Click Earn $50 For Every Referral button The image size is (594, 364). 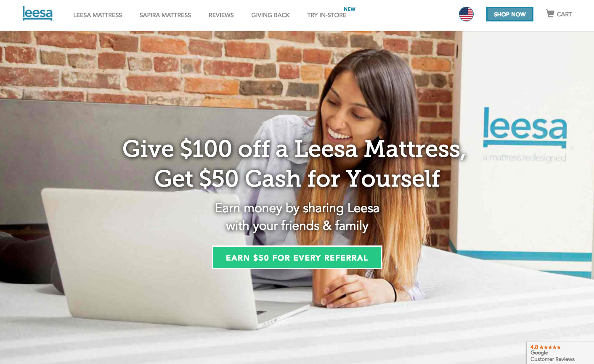(297, 257)
